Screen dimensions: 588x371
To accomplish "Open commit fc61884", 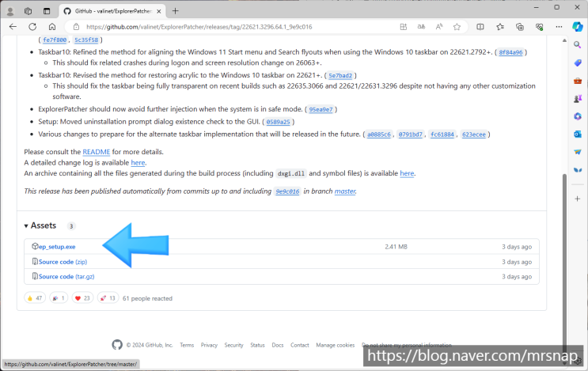I will click(442, 134).
